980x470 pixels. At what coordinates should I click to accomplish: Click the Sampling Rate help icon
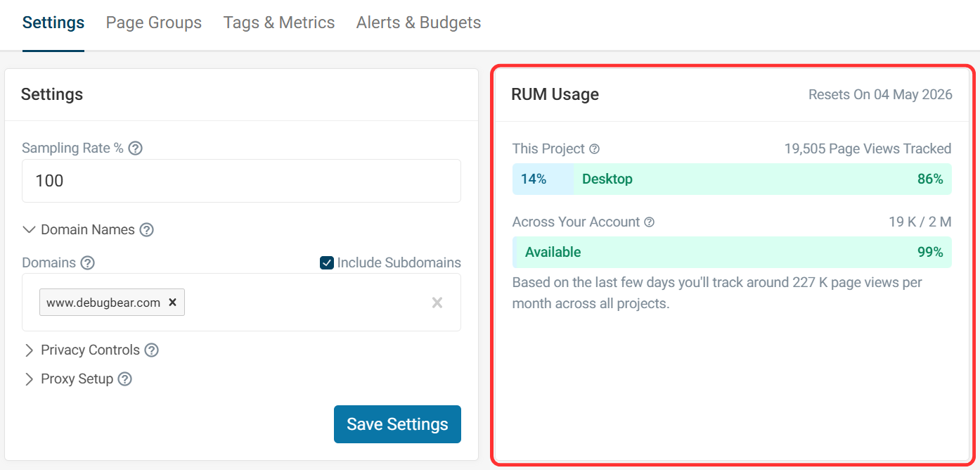click(136, 148)
